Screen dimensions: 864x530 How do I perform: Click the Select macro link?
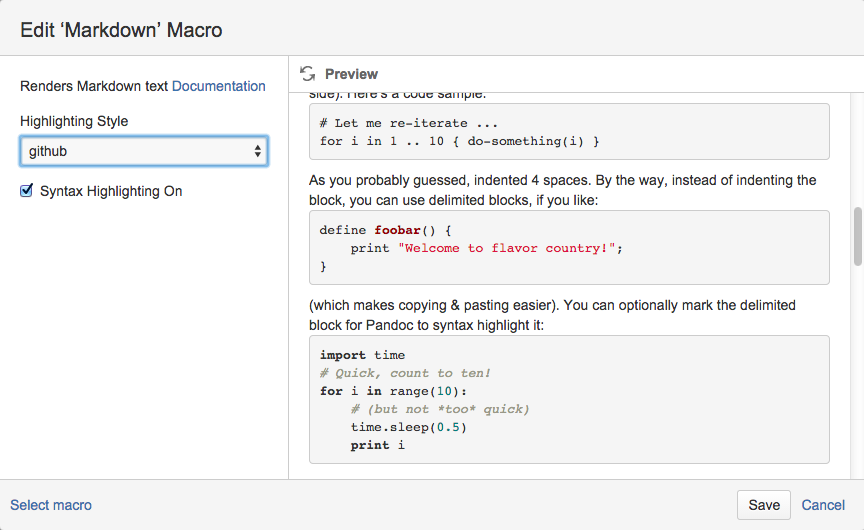click(51, 505)
